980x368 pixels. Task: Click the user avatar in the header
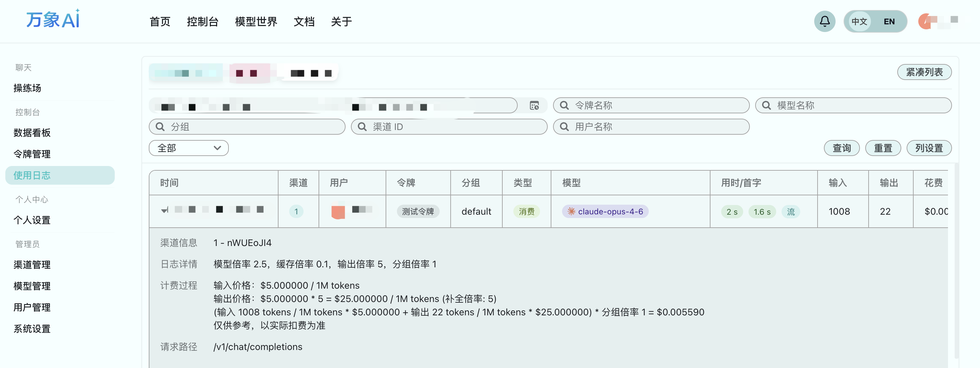925,21
